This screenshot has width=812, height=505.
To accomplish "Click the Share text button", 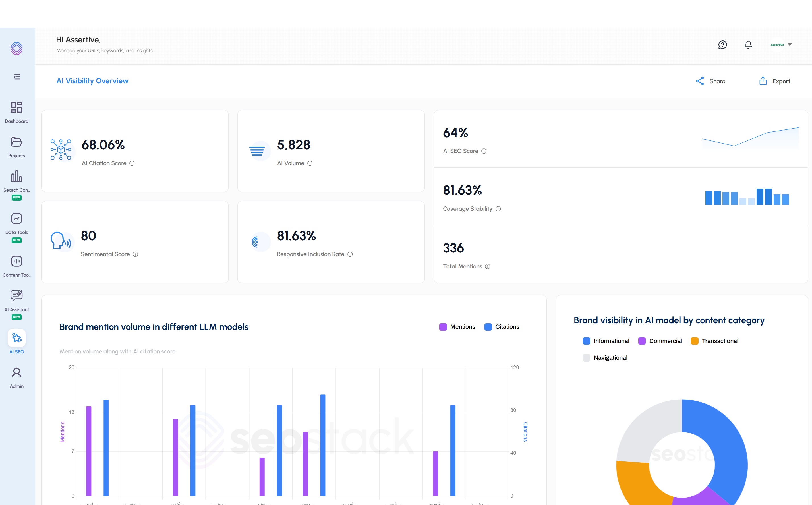I will coord(717,81).
